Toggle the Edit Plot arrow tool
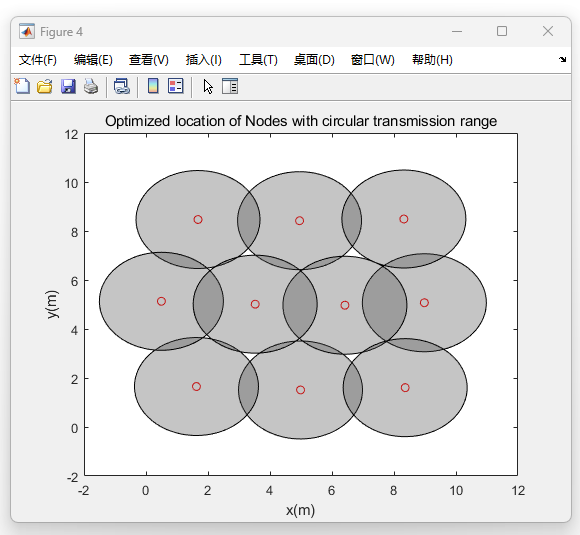 point(208,86)
